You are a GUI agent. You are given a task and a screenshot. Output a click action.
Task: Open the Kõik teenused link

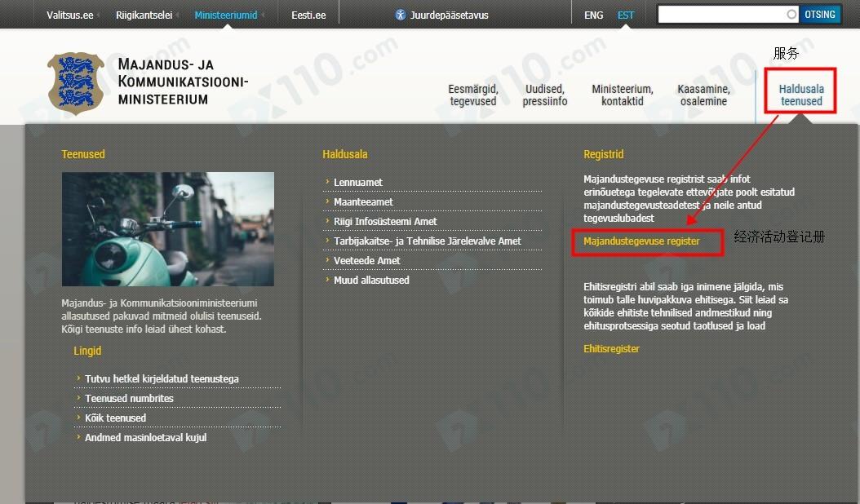point(115,418)
